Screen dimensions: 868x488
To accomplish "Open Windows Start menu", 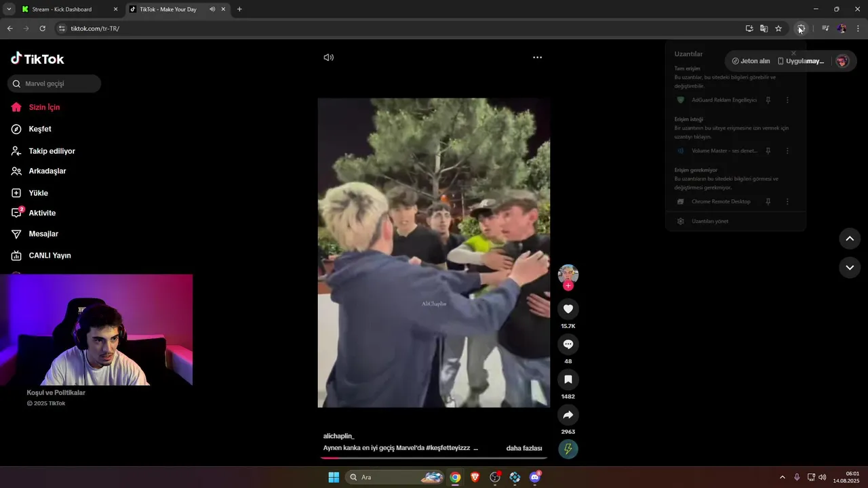I will pyautogui.click(x=334, y=477).
